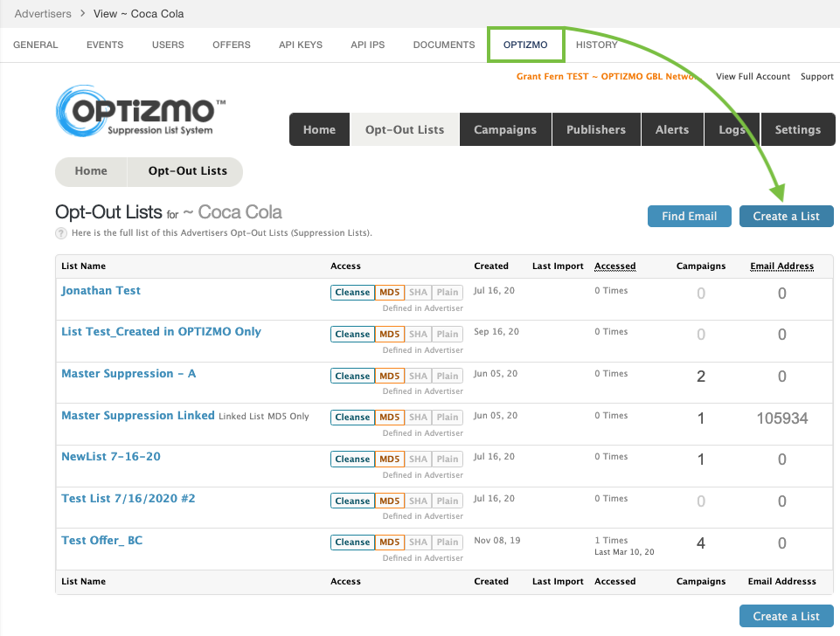Open the API IPS tab
This screenshot has height=636, width=840.
[x=367, y=45]
